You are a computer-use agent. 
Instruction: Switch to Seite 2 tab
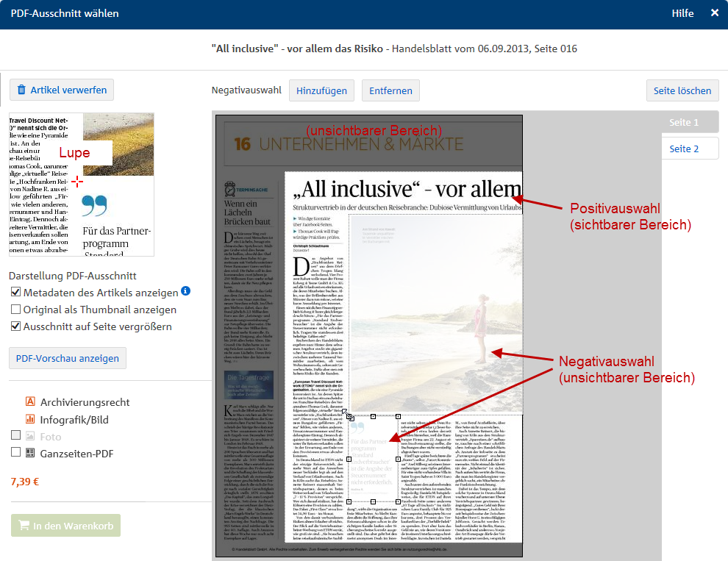pos(690,149)
